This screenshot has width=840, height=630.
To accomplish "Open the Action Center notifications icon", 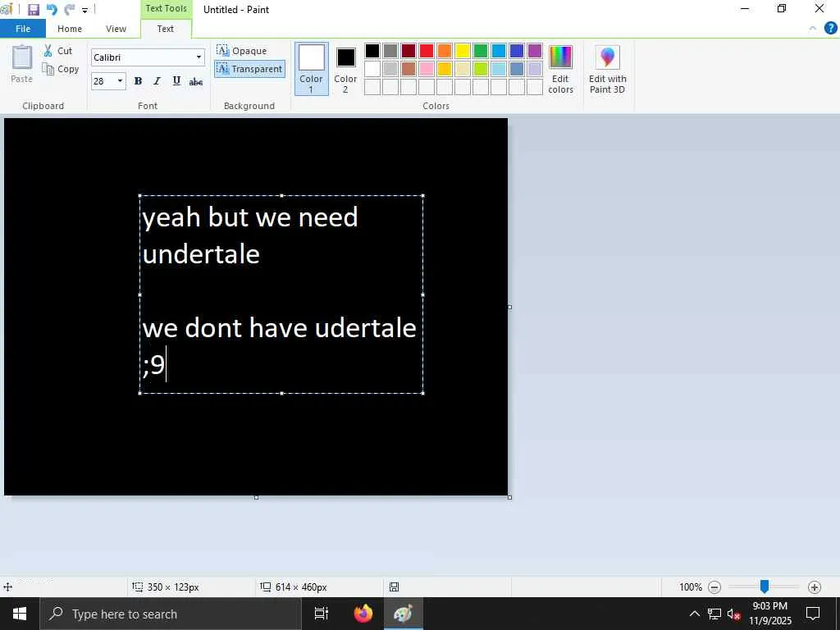I will click(x=813, y=614).
